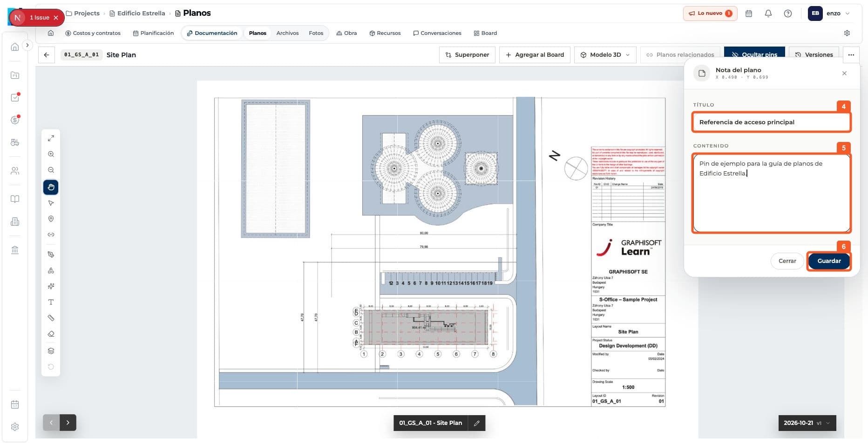868x444 pixels.
Task: Select the shapes tool
Action: click(x=51, y=270)
